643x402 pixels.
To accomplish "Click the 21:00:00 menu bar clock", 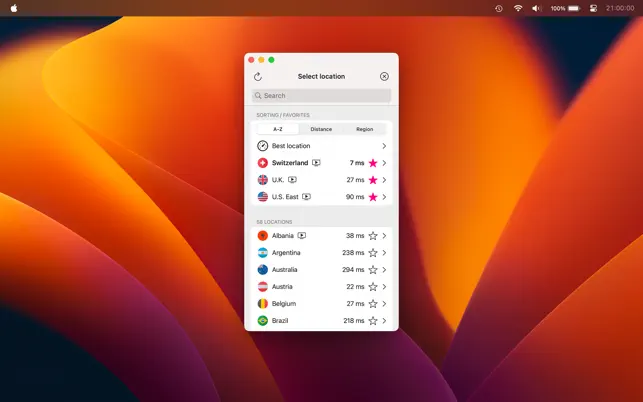I will pyautogui.click(x=620, y=8).
